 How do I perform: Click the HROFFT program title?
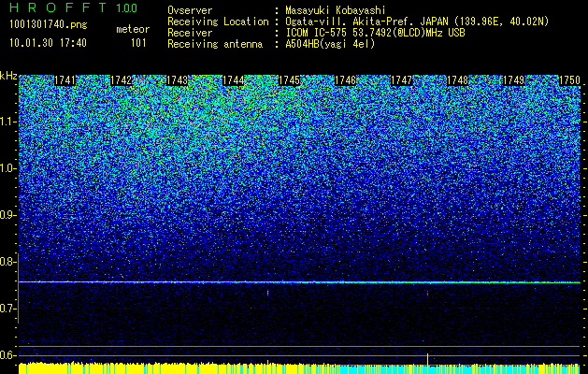[x=58, y=7]
